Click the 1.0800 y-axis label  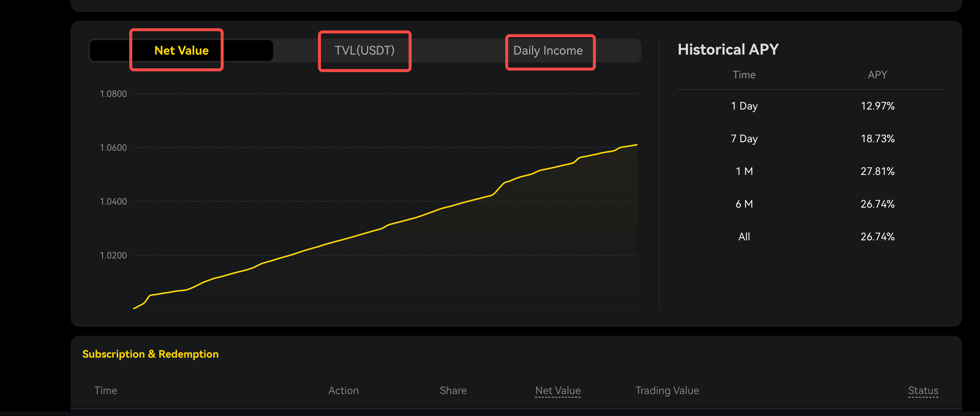pos(113,94)
